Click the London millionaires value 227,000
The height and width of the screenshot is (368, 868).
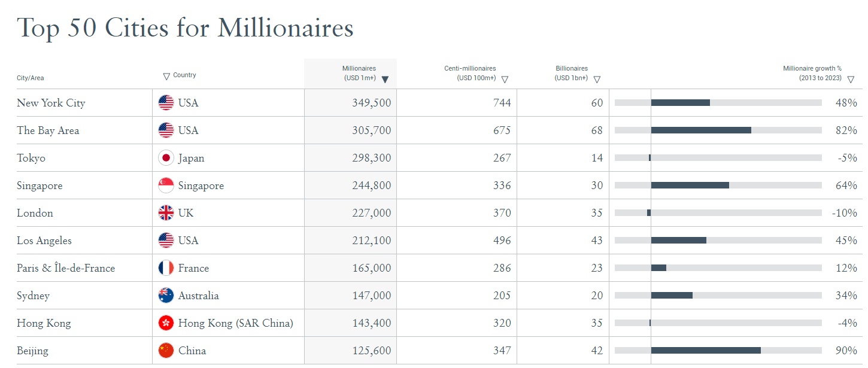click(x=371, y=213)
